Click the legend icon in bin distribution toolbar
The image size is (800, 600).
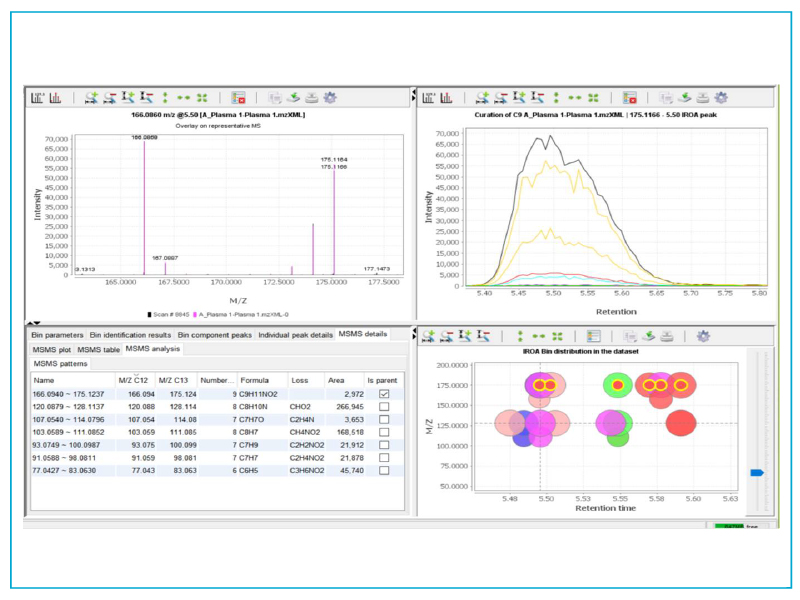592,336
